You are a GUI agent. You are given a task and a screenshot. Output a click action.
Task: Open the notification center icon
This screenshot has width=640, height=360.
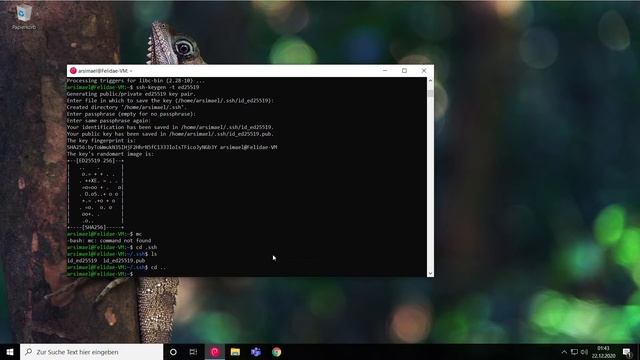(x=627, y=352)
